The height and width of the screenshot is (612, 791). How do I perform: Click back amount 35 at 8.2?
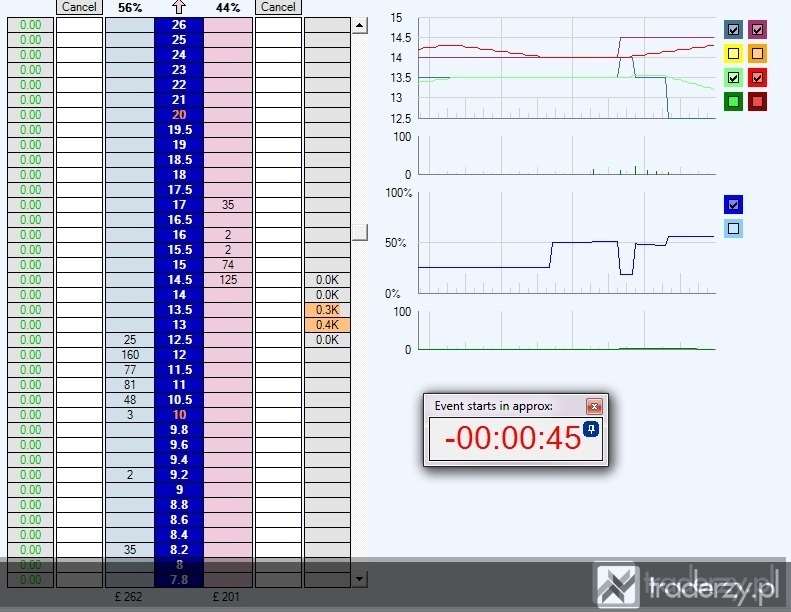click(x=130, y=549)
